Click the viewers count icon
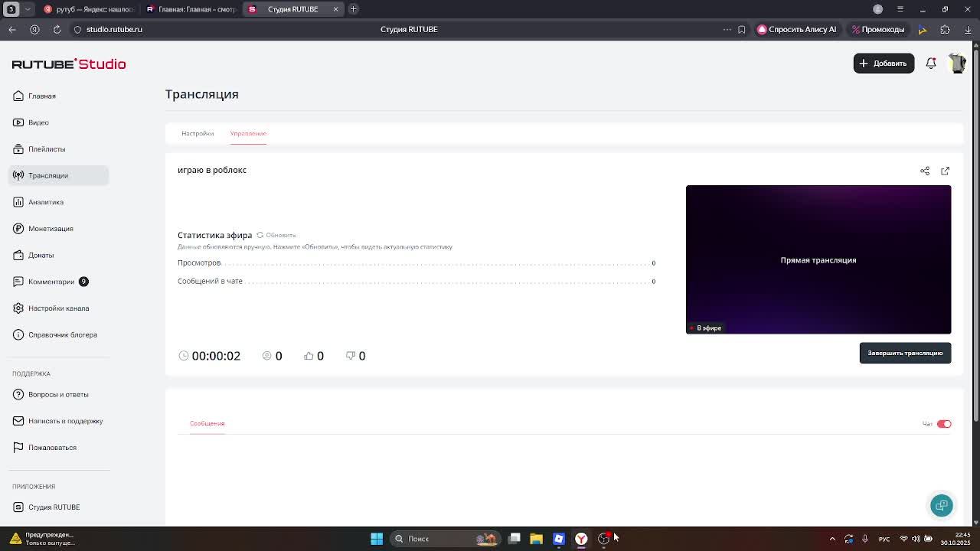Image resolution: width=980 pixels, height=551 pixels. pos(267,356)
